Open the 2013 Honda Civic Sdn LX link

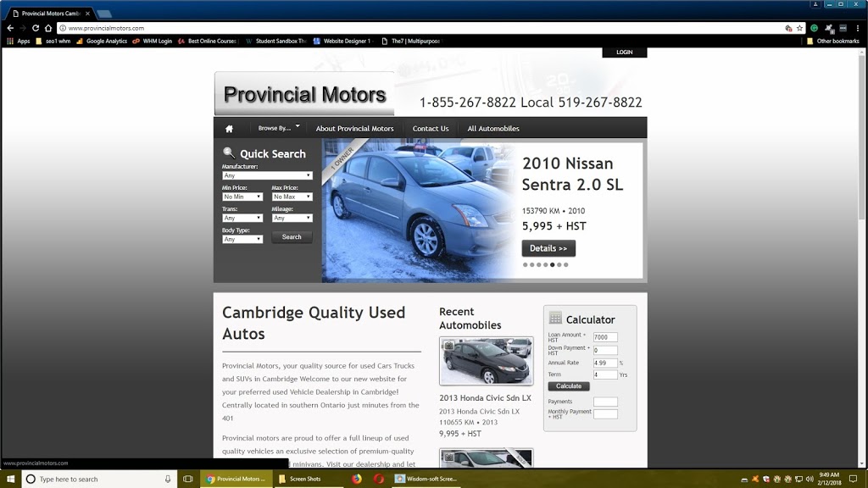click(x=485, y=398)
